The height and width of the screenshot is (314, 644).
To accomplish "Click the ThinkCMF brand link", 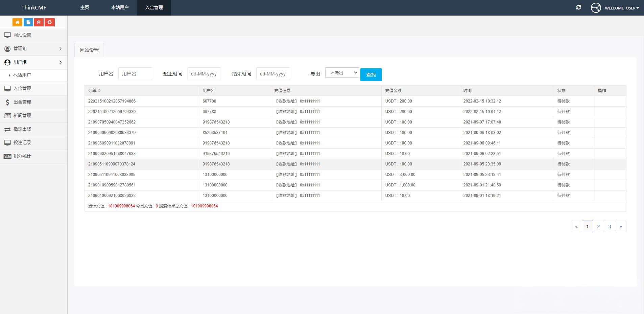I will pyautogui.click(x=34, y=7).
